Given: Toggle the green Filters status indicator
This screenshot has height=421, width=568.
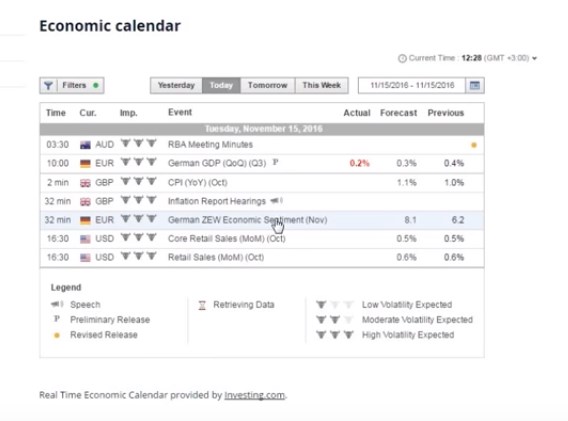Looking at the screenshot, I should point(96,86).
